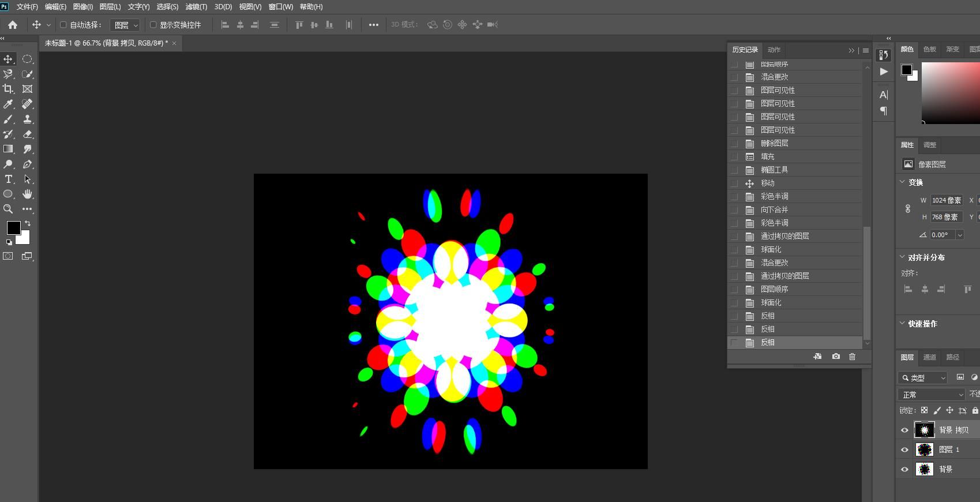The width and height of the screenshot is (980, 502).
Task: Enable the 自动选择 checkbox
Action: [x=63, y=25]
